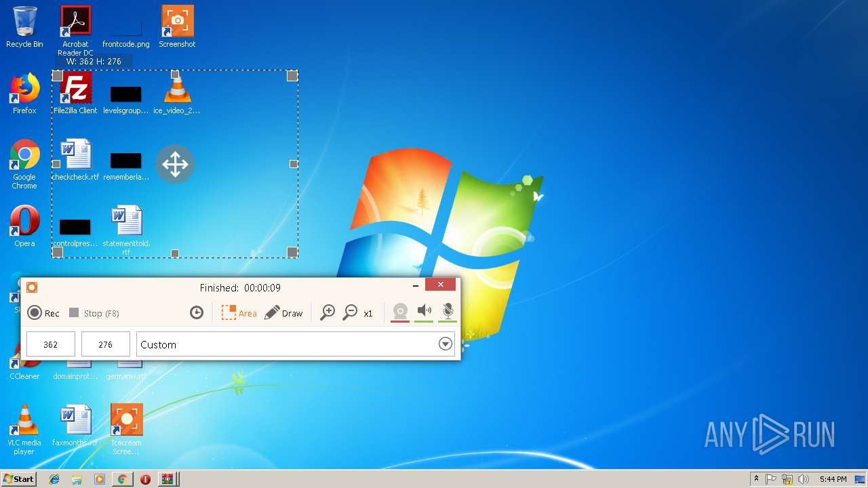Click the x1 zoom level label

click(368, 313)
